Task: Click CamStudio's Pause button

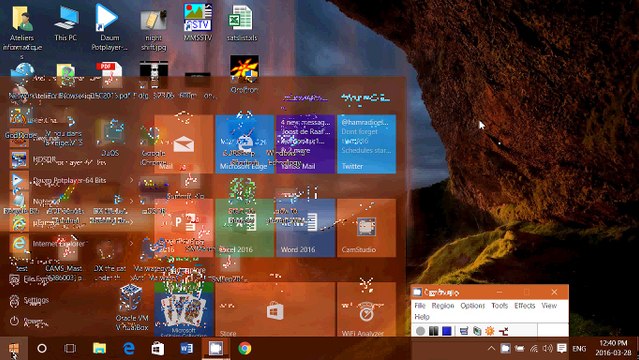Action: coord(434,331)
